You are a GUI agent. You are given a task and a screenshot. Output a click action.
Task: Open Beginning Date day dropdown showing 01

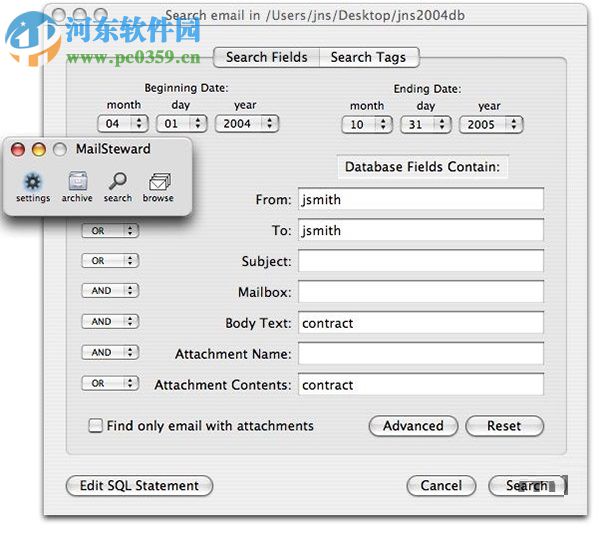pos(182,124)
